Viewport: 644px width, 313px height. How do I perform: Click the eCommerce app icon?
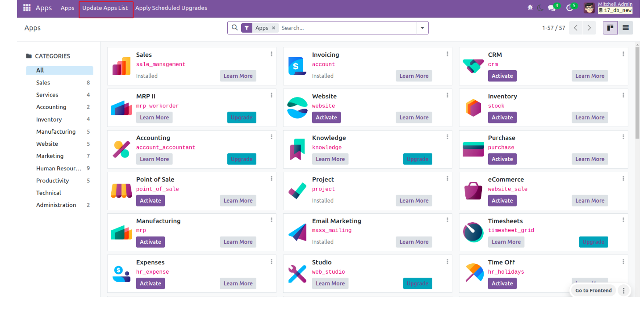pyautogui.click(x=473, y=191)
